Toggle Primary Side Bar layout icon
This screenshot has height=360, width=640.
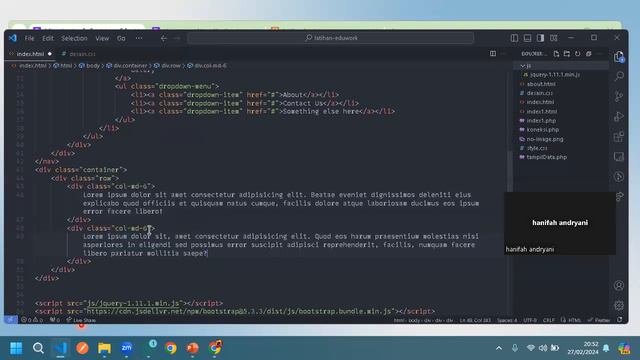pos(514,38)
